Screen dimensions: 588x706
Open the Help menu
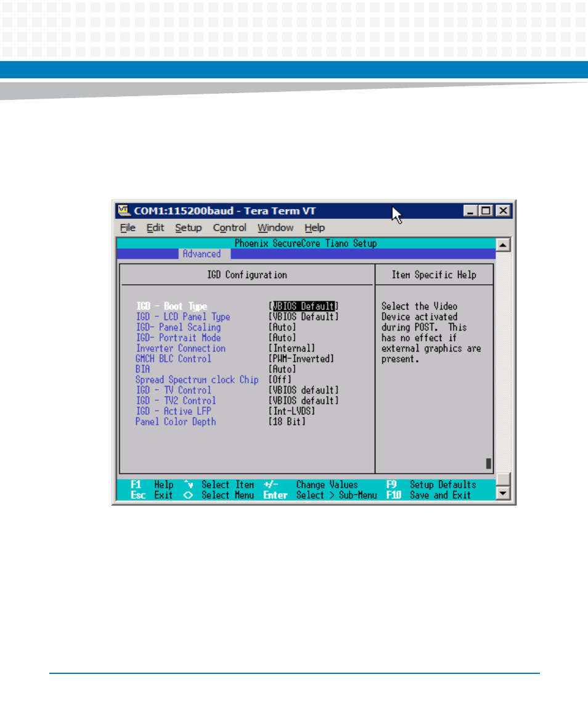point(314,228)
